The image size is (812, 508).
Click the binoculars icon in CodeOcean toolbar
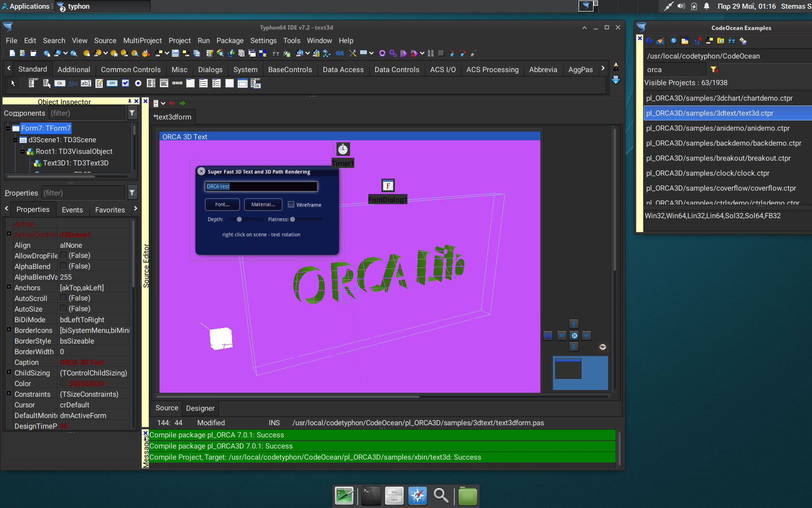pyautogui.click(x=732, y=41)
